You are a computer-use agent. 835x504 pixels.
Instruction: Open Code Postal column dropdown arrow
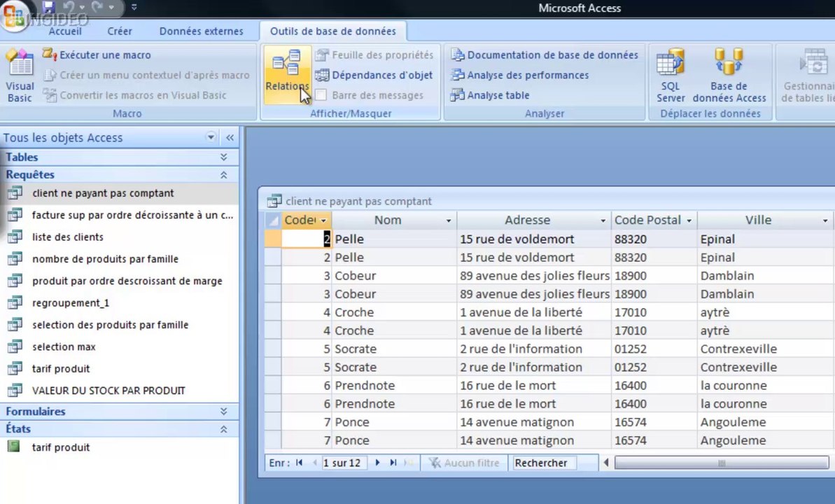(x=689, y=220)
